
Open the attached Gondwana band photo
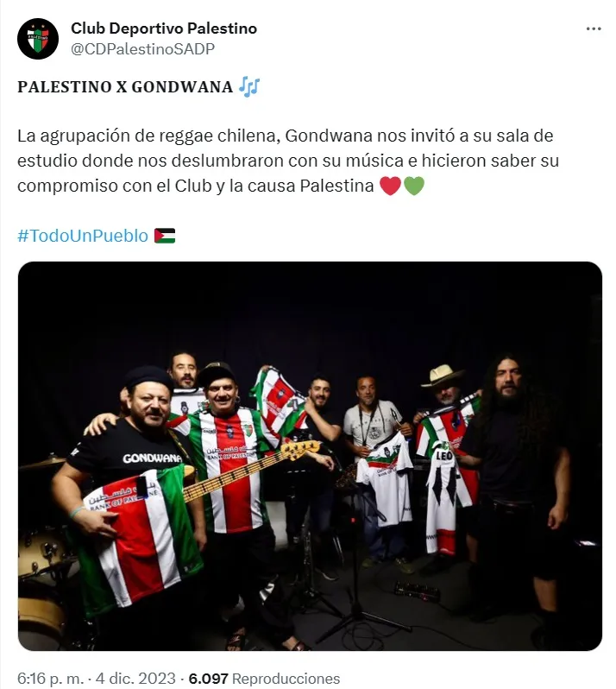[310, 456]
